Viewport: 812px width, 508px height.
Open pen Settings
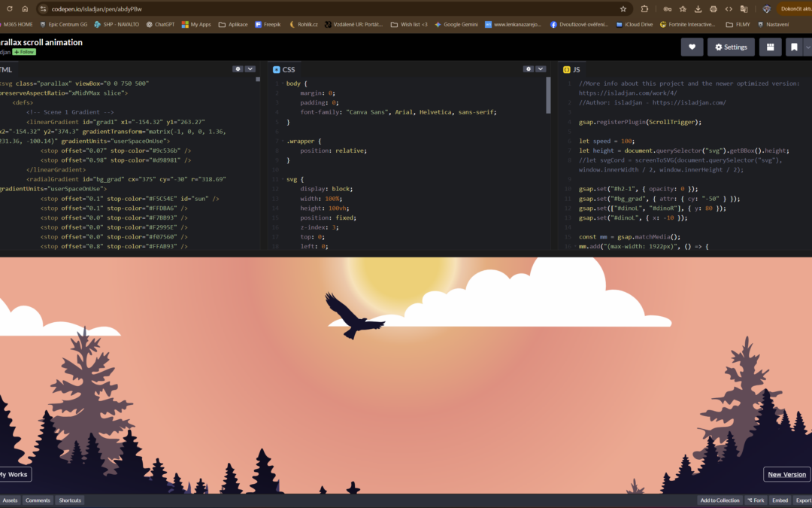tap(731, 47)
